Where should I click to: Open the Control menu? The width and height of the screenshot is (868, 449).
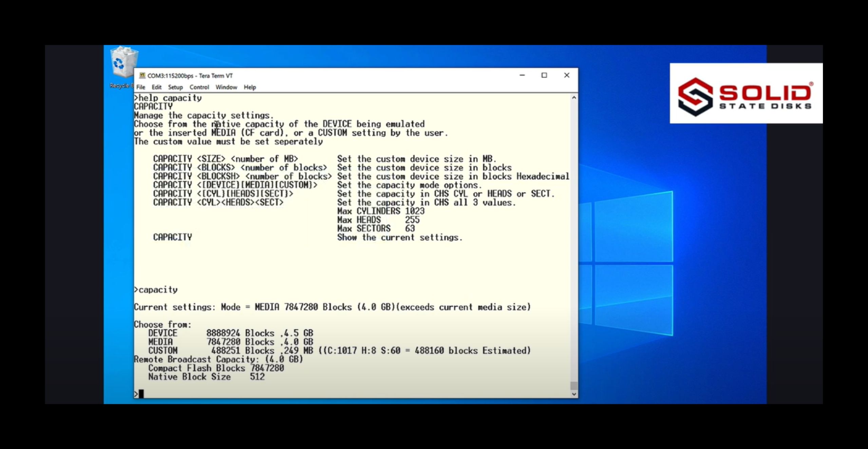point(200,87)
